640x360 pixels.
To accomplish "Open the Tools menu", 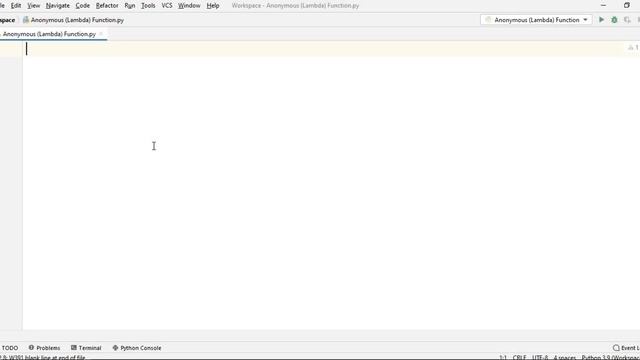I will click(x=148, y=6).
